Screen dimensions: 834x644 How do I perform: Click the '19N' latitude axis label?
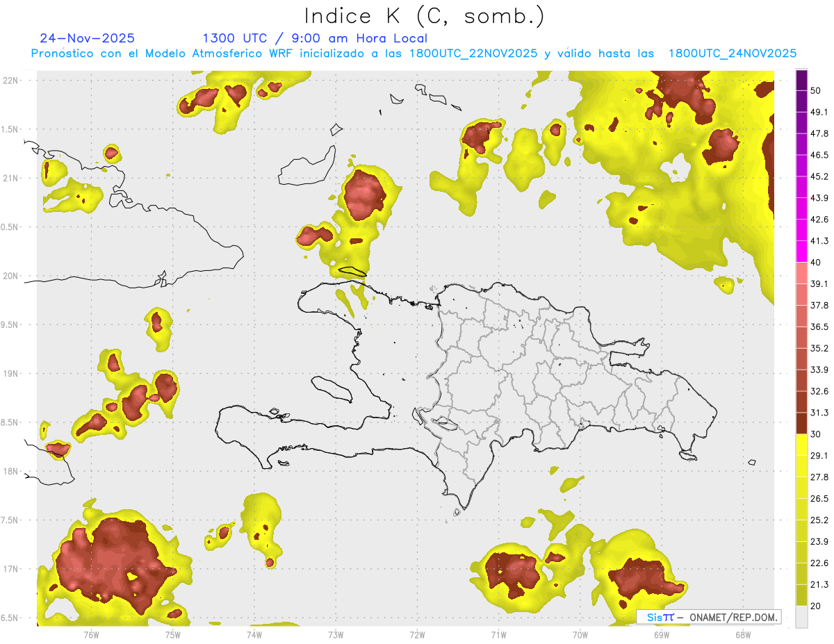(11, 374)
